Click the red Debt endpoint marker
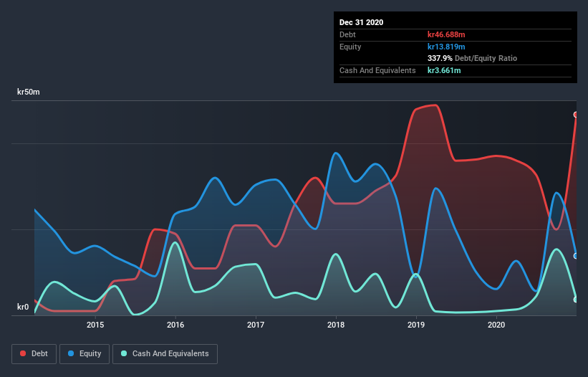The width and height of the screenshot is (588, 377). pos(576,115)
